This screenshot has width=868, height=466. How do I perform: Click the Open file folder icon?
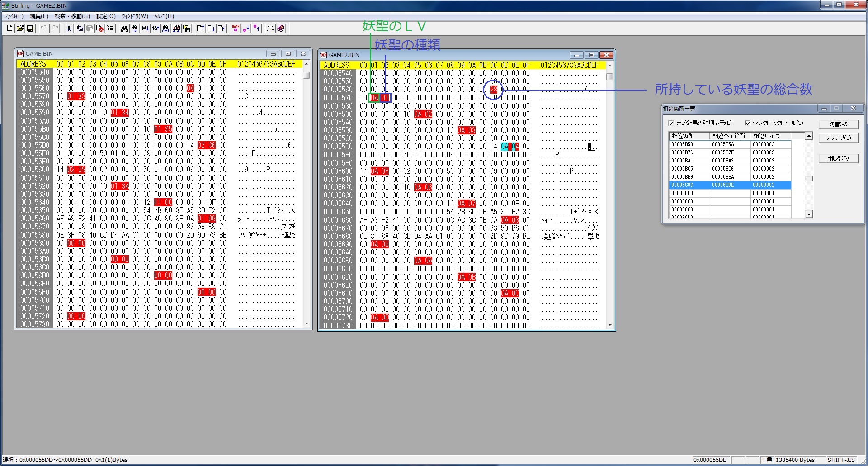pos(20,29)
